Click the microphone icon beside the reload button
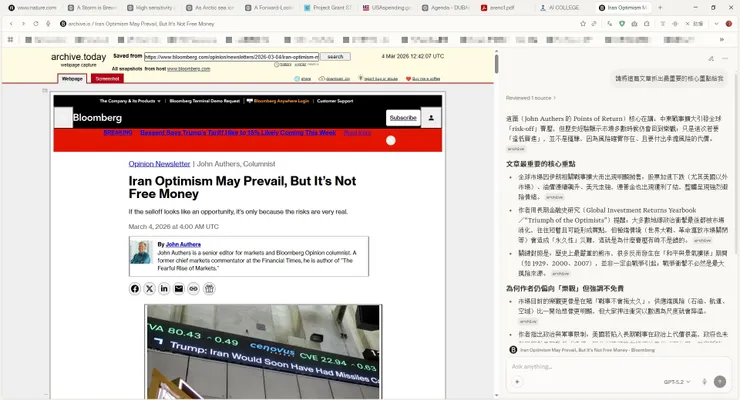The height and width of the screenshot is (400, 740). (x=48, y=24)
